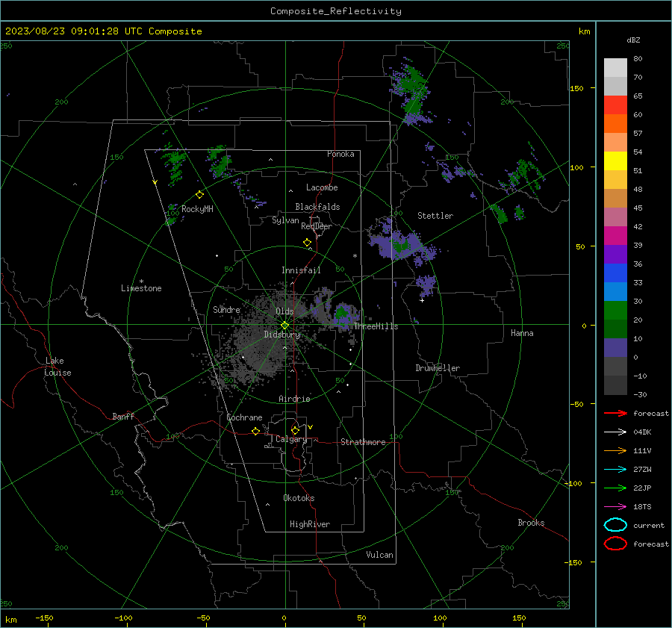Click the green 22JP arrow legend icon
672x628 pixels.
click(615, 488)
